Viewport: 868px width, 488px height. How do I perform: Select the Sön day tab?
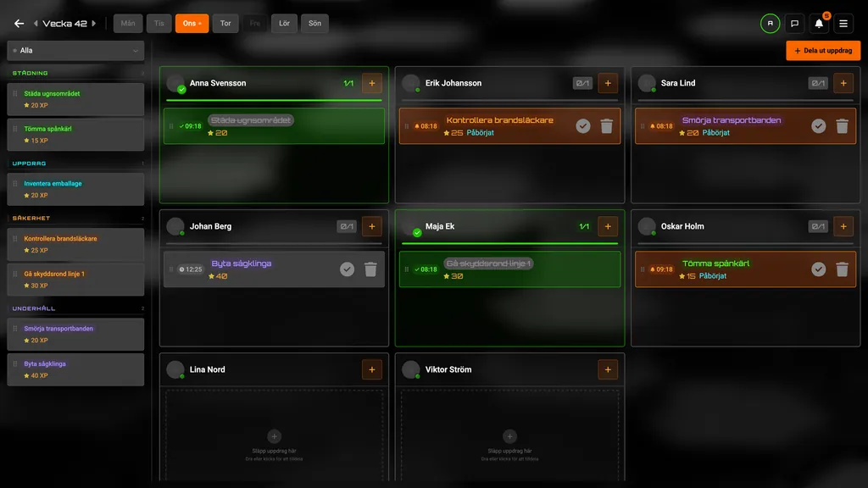314,23
